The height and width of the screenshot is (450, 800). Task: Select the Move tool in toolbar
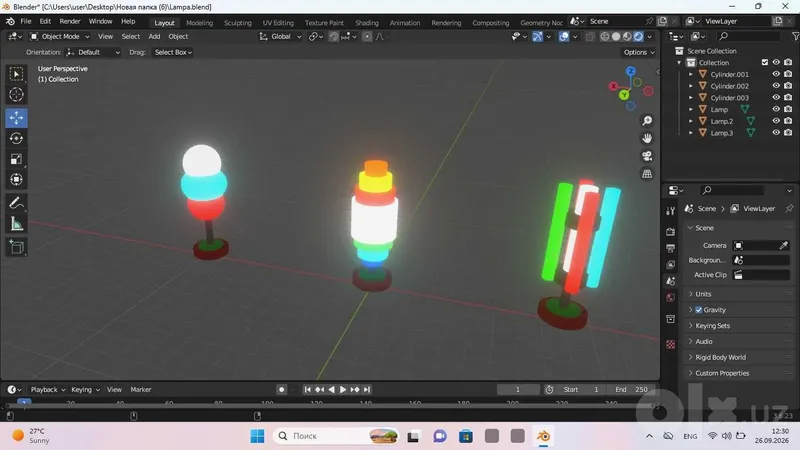tap(16, 118)
